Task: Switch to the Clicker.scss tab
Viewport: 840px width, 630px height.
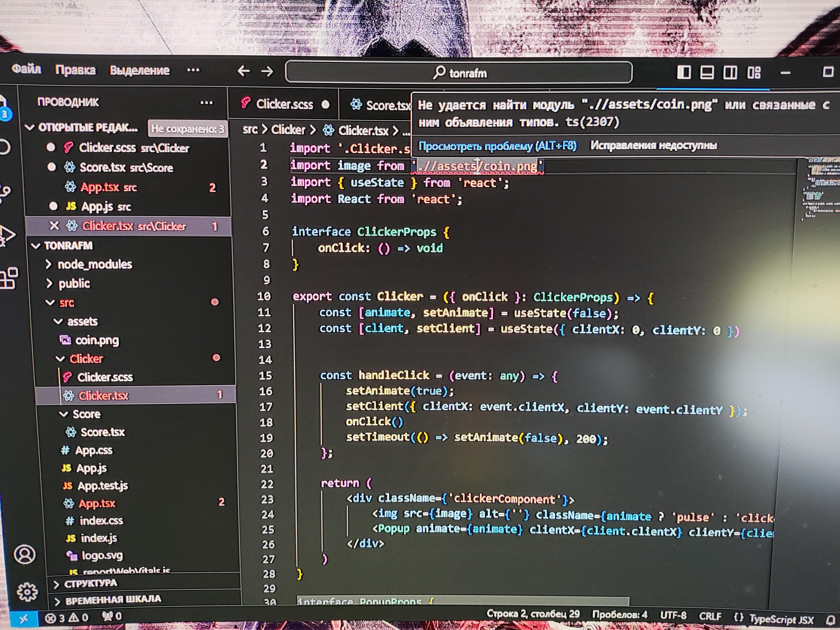Action: coord(284,104)
